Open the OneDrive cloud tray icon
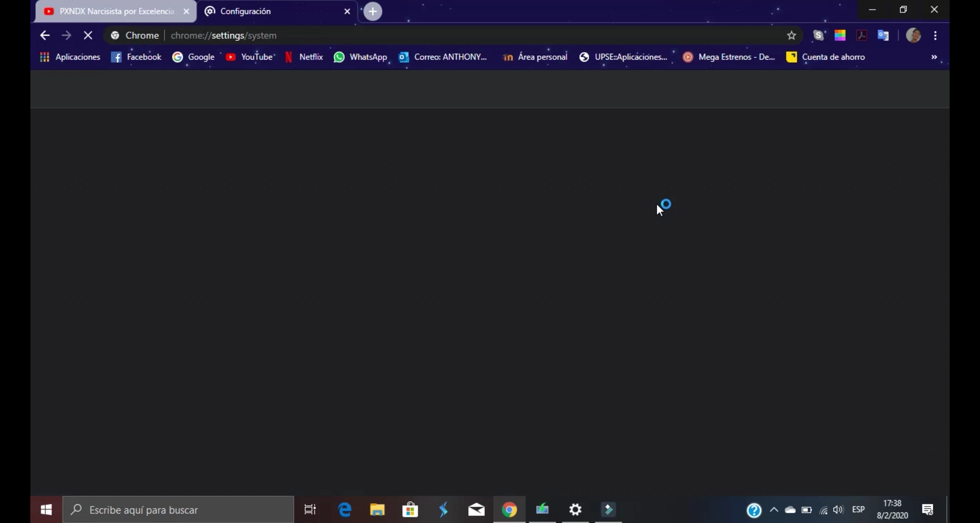The width and height of the screenshot is (980, 523). [790, 510]
